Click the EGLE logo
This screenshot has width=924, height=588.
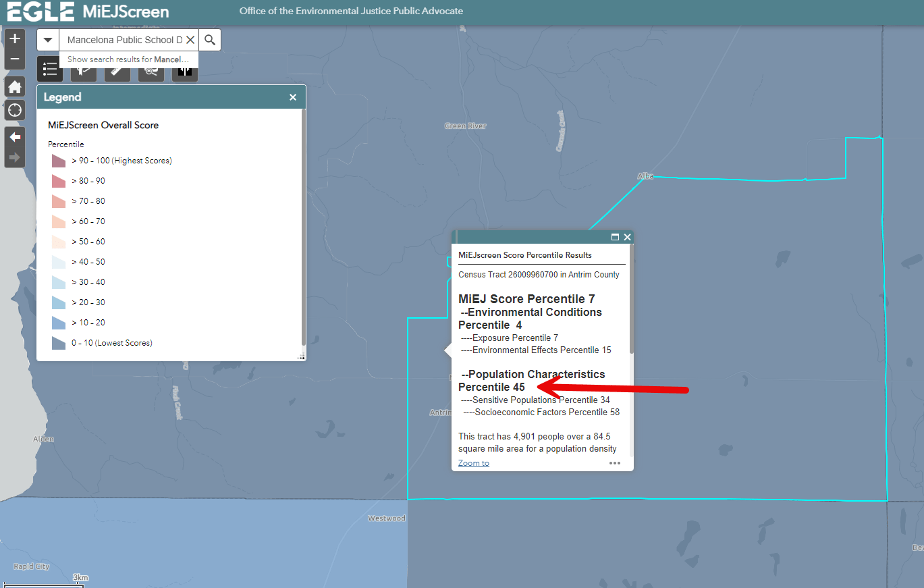point(40,11)
